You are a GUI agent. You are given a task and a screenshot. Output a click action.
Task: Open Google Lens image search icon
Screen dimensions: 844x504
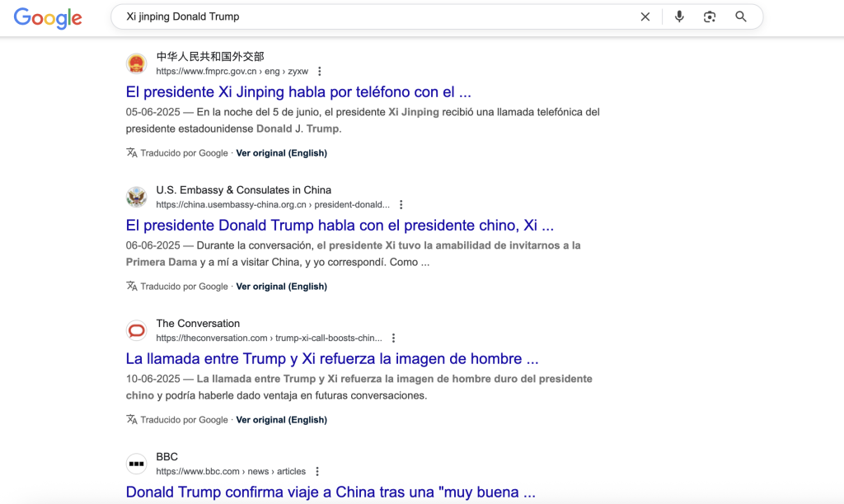tap(710, 16)
